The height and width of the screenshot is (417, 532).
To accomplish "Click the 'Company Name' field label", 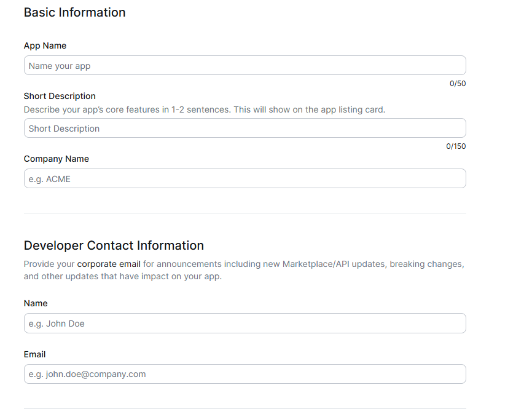I will (x=56, y=159).
